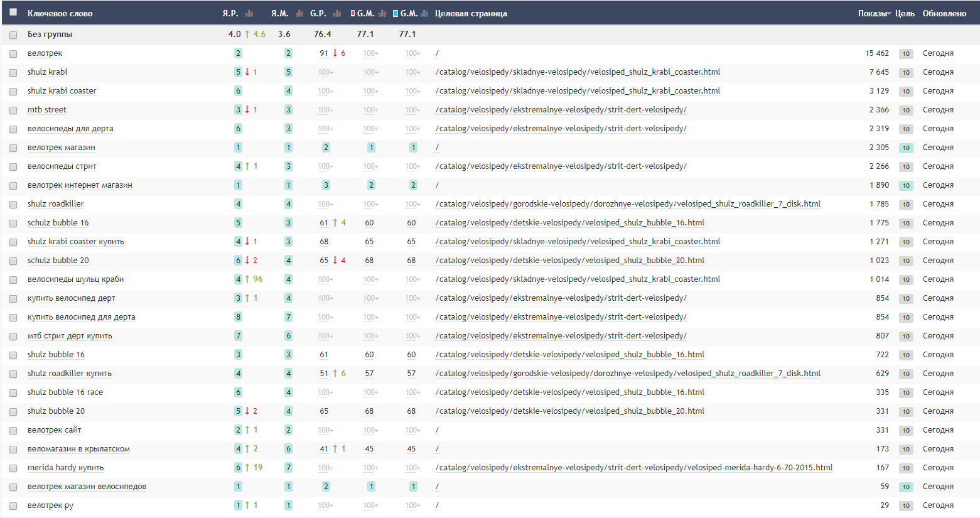Click the 'Ключевое слово' column header
The width and height of the screenshot is (980, 518).
click(60, 13)
